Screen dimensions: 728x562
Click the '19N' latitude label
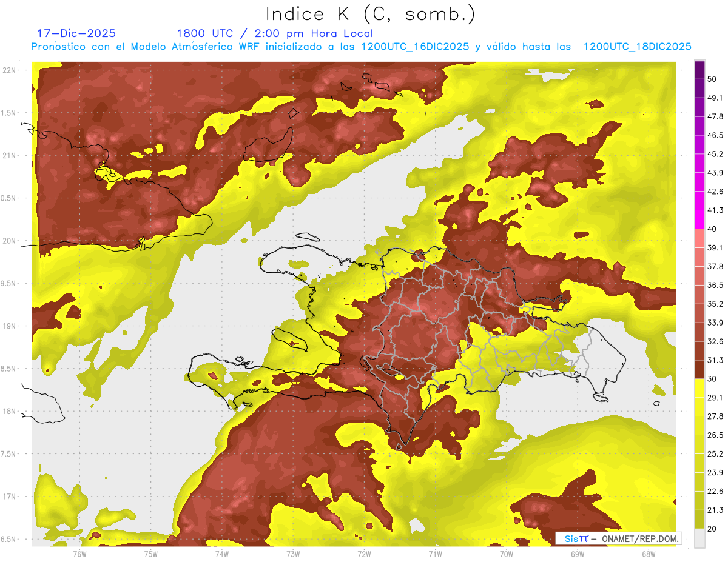10,326
